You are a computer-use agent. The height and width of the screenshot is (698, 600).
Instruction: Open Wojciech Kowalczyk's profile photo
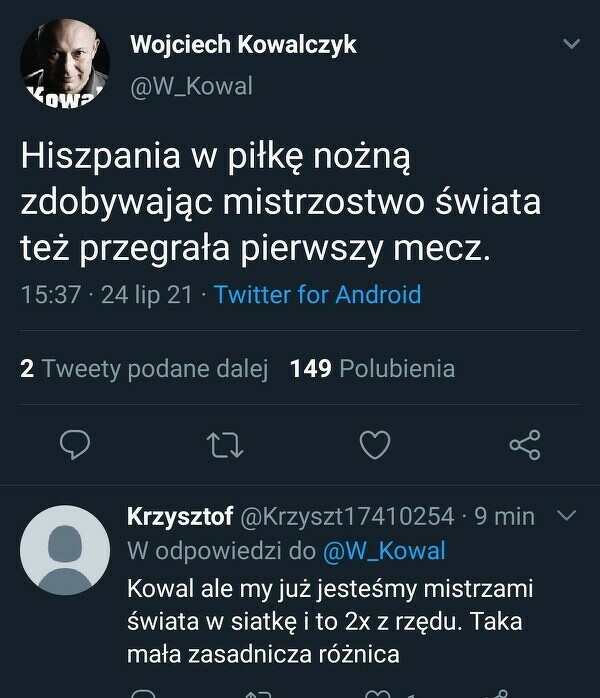tap(65, 62)
